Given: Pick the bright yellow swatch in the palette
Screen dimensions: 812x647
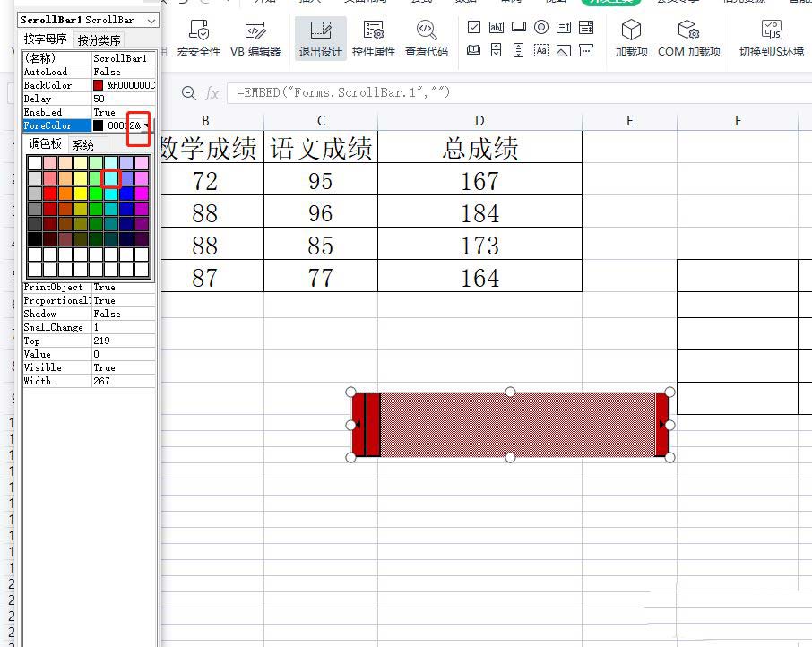Looking at the screenshot, I should pos(81,194).
